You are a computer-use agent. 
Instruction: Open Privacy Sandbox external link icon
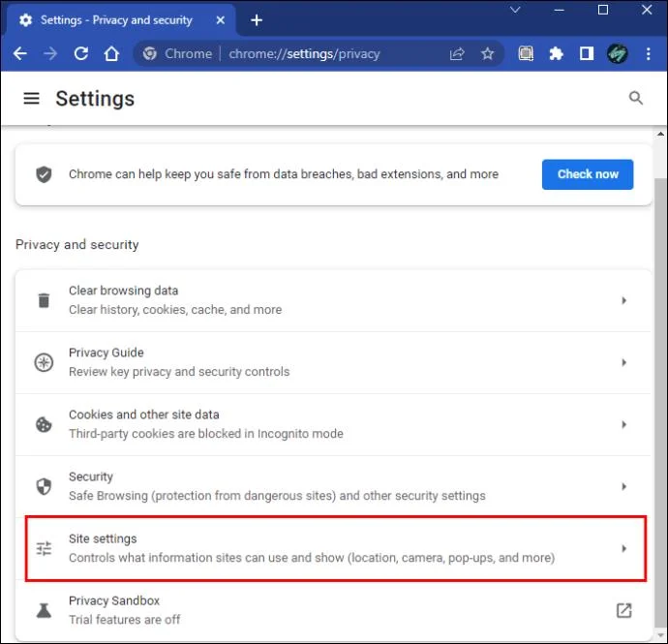pyautogui.click(x=623, y=610)
